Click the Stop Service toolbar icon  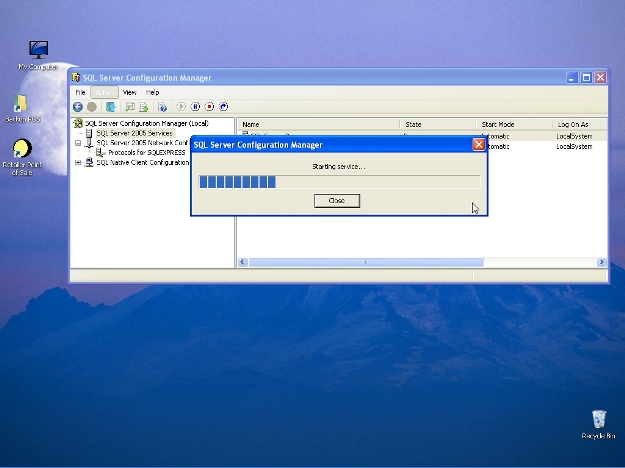click(210, 107)
